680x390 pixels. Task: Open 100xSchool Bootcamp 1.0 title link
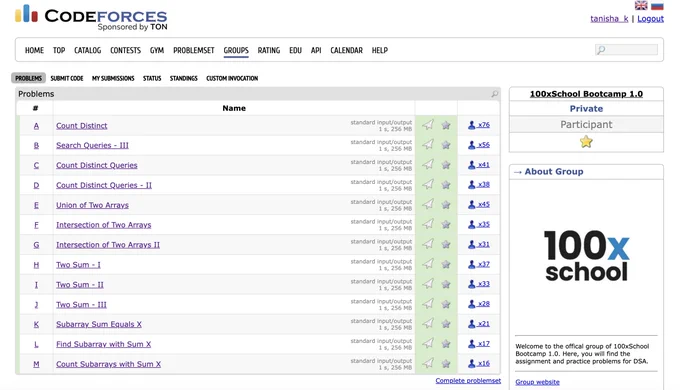click(x=586, y=94)
